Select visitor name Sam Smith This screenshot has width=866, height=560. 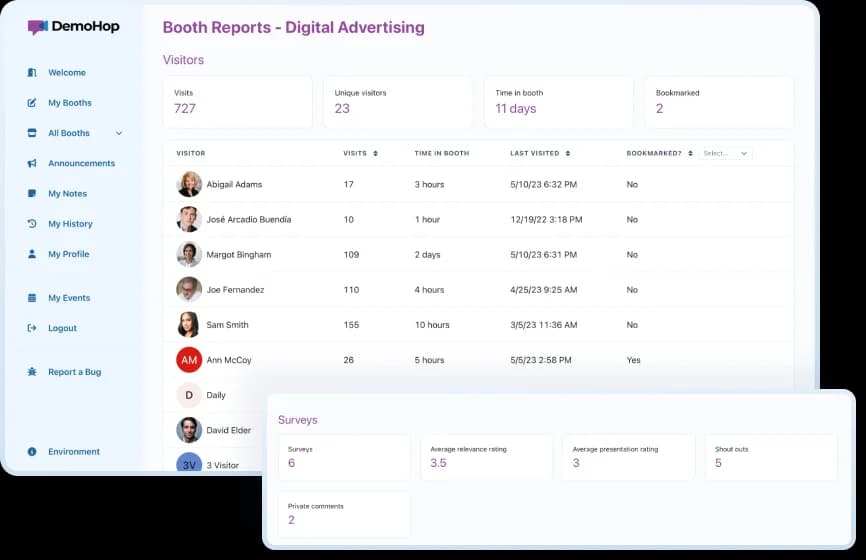click(228, 325)
